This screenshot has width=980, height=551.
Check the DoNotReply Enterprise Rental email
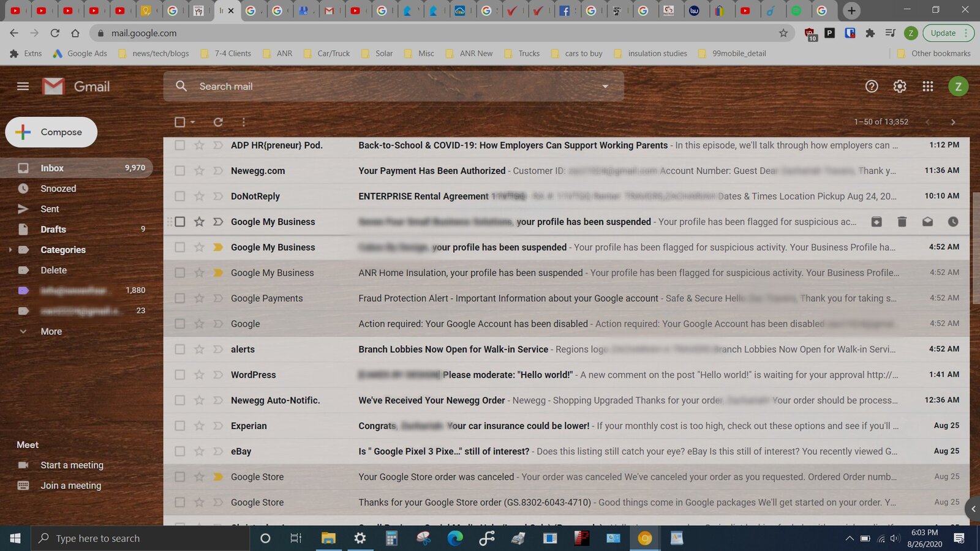[x=179, y=196]
